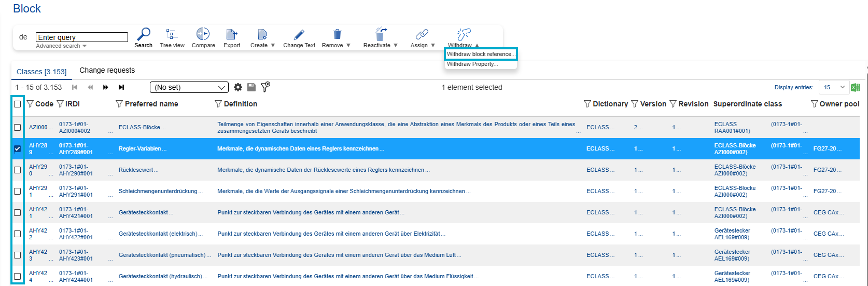This screenshot has width=868, height=286.
Task: Click the Export icon
Action: tap(231, 35)
